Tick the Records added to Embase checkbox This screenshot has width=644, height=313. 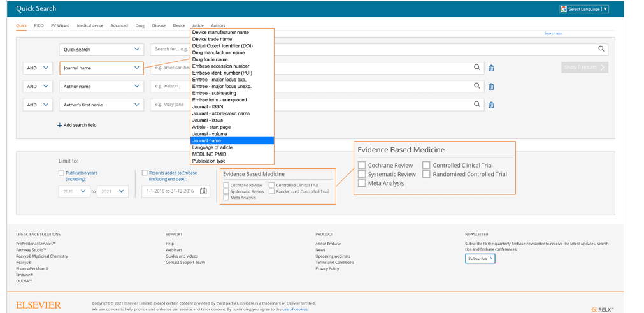click(145, 173)
